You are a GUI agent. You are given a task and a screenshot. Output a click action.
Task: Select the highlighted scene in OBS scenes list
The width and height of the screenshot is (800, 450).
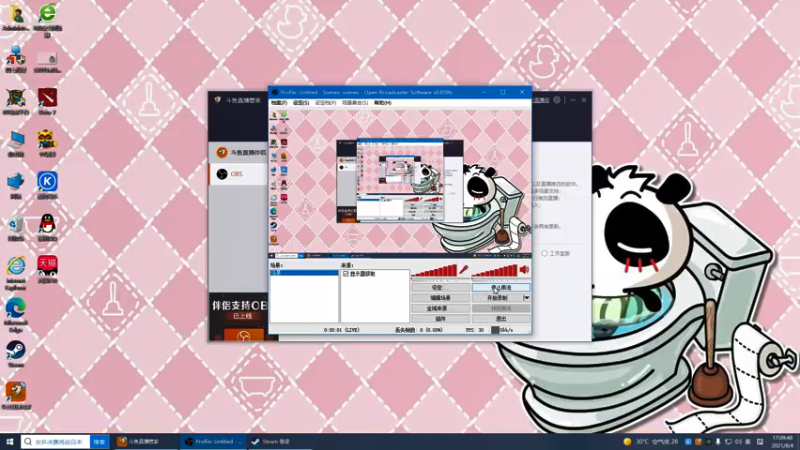click(304, 273)
